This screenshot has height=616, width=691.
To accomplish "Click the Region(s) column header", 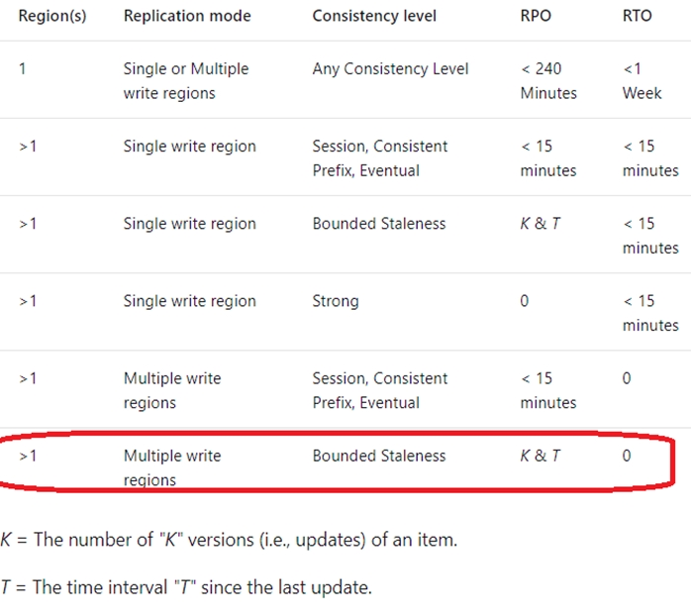I will pyautogui.click(x=52, y=16).
